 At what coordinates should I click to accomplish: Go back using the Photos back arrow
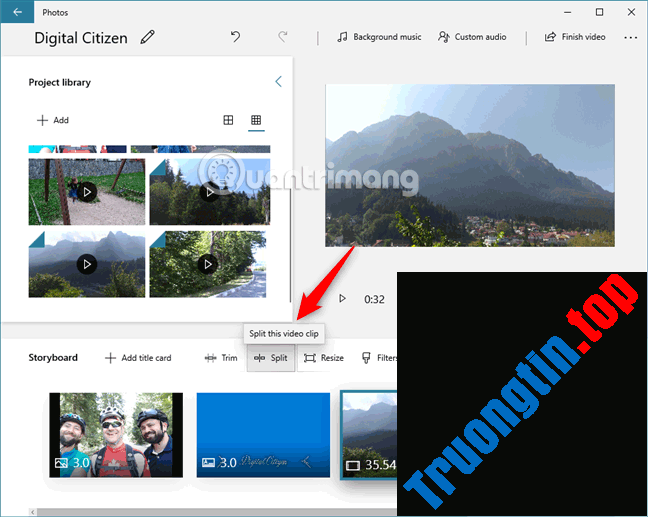coord(17,12)
